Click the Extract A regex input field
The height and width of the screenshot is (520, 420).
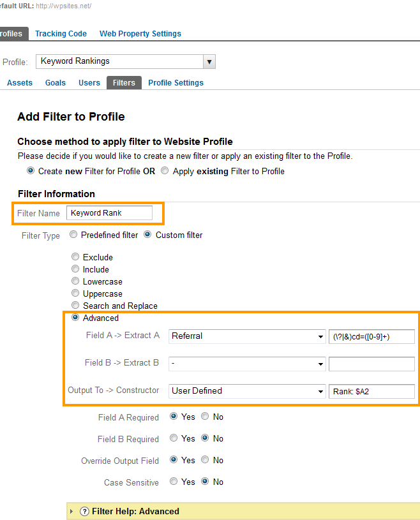(x=371, y=336)
